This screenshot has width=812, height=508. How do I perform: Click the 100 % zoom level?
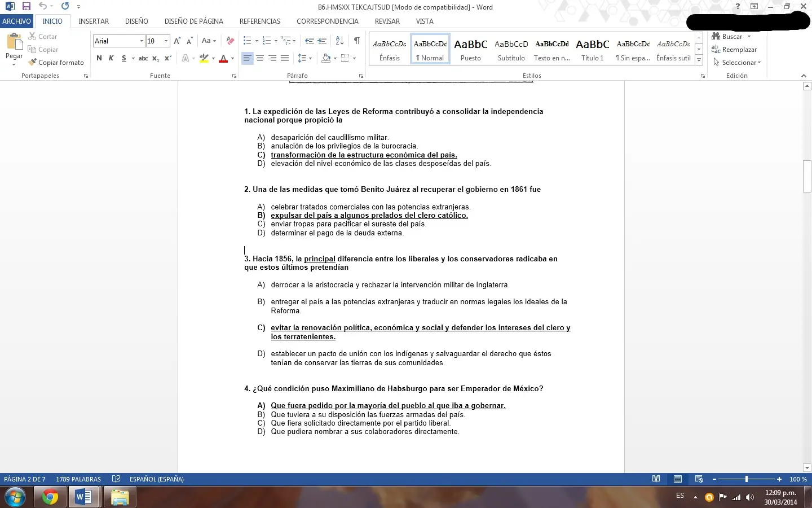point(798,479)
